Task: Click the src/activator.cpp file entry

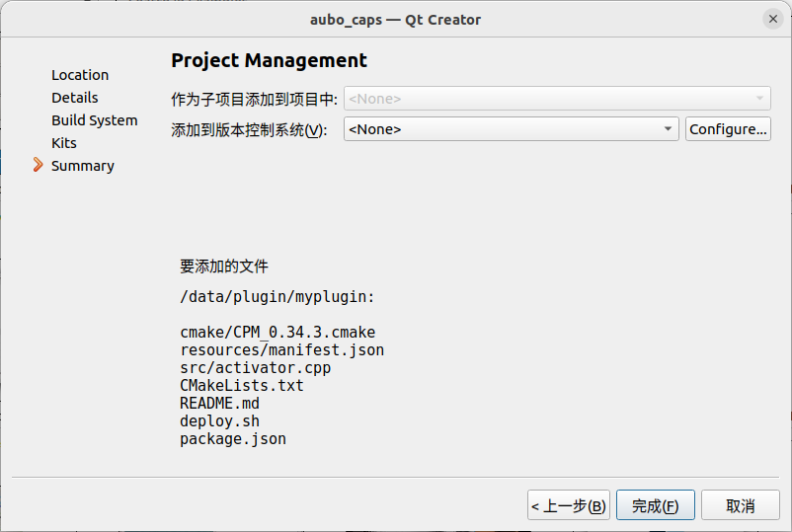Action: [256, 367]
